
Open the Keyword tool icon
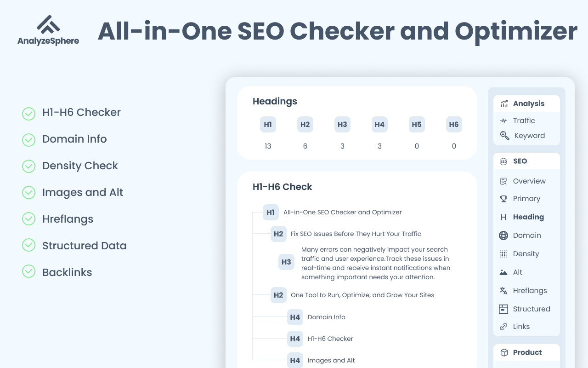(504, 136)
